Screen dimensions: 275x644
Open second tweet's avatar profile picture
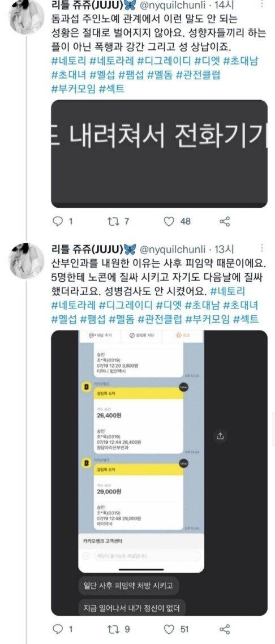pyautogui.click(x=27, y=260)
